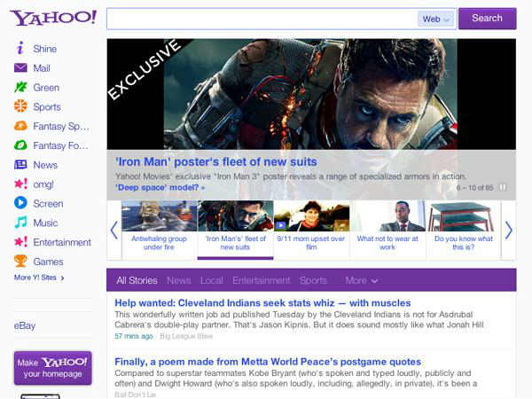Open Music link in sidebar
The image size is (532, 399).
[x=45, y=223]
